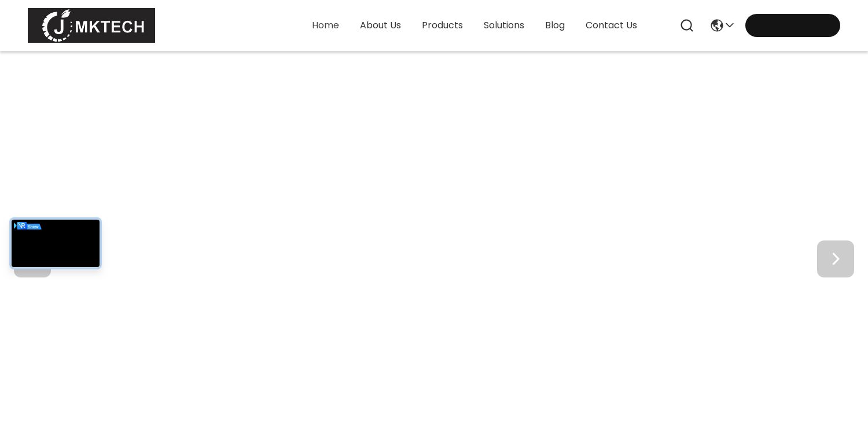Open the site search magnifier icon
The height and width of the screenshot is (437, 868).
click(687, 25)
